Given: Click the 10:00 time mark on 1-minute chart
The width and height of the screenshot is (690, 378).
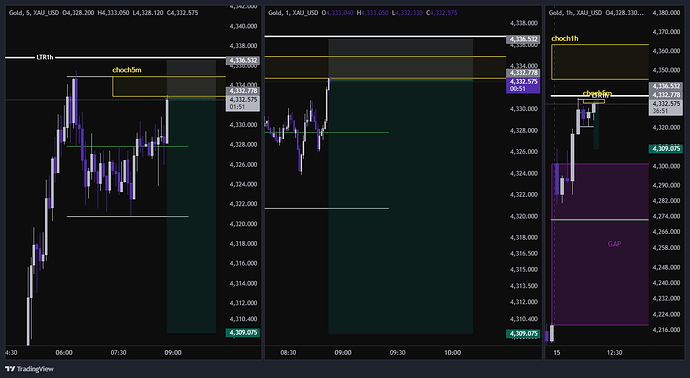Looking at the screenshot, I should pyautogui.click(x=452, y=352).
